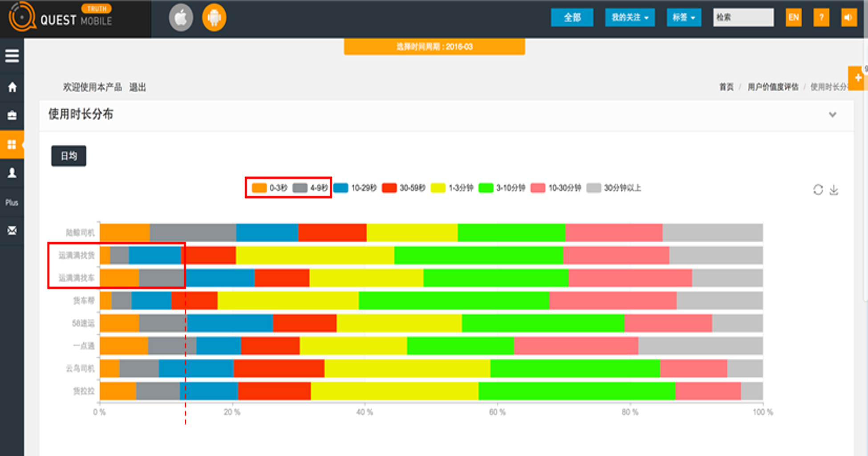Open the 标签 dropdown

pos(683,18)
